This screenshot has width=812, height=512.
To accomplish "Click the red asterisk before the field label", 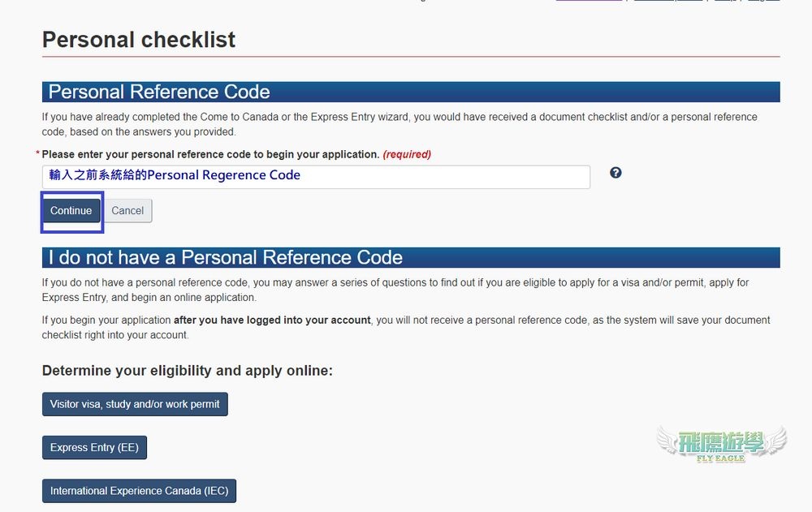I will [x=38, y=153].
